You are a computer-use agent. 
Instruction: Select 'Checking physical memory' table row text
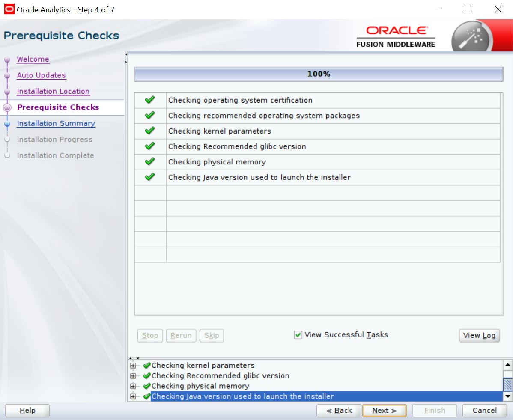[x=217, y=161]
